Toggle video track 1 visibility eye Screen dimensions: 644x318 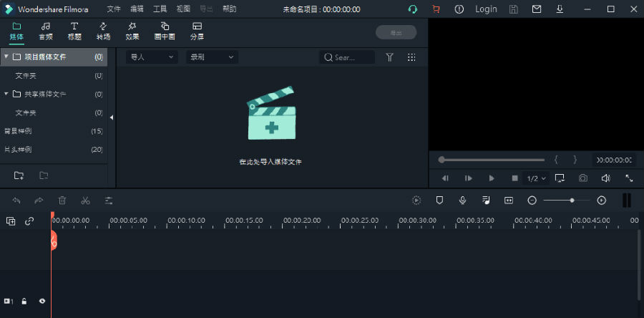42,302
